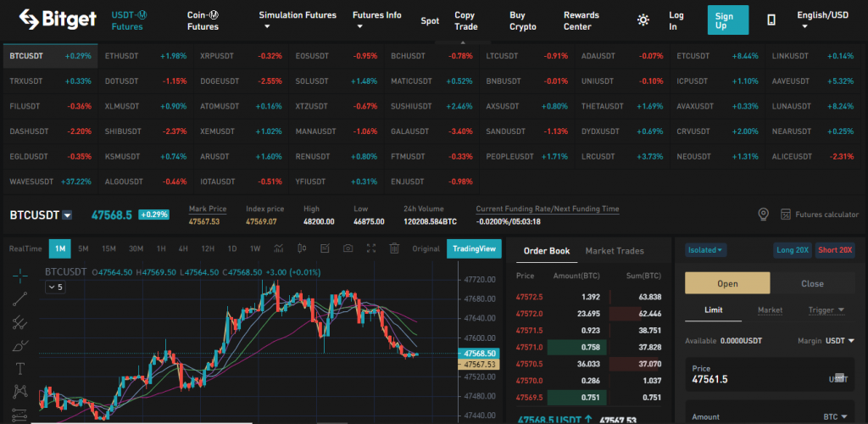Set Long 20X leverage

click(x=793, y=249)
